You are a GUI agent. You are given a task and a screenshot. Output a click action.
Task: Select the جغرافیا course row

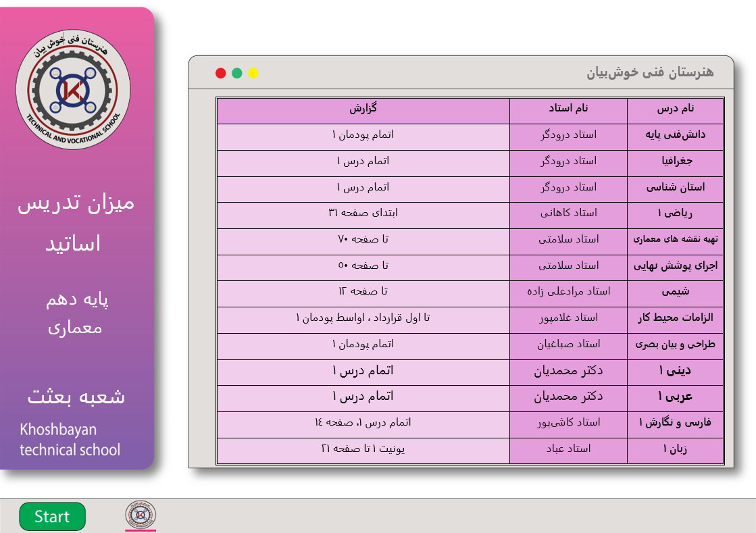tap(675, 161)
